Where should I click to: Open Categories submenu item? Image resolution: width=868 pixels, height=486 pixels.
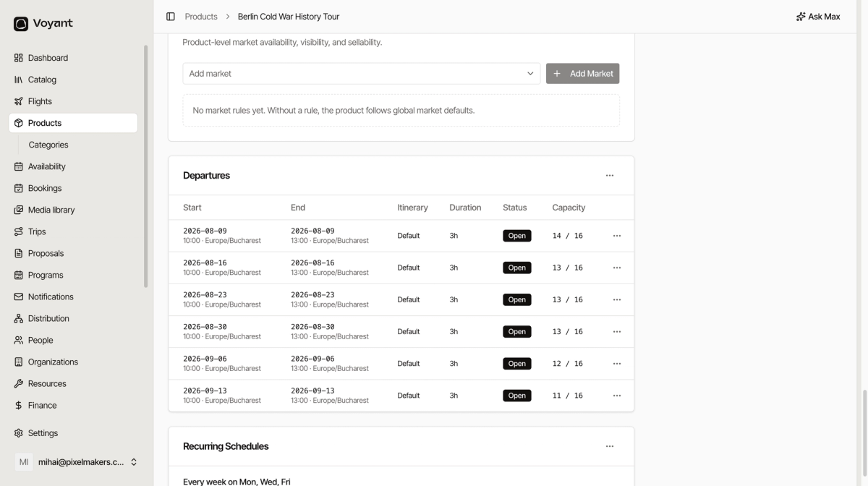coord(48,145)
